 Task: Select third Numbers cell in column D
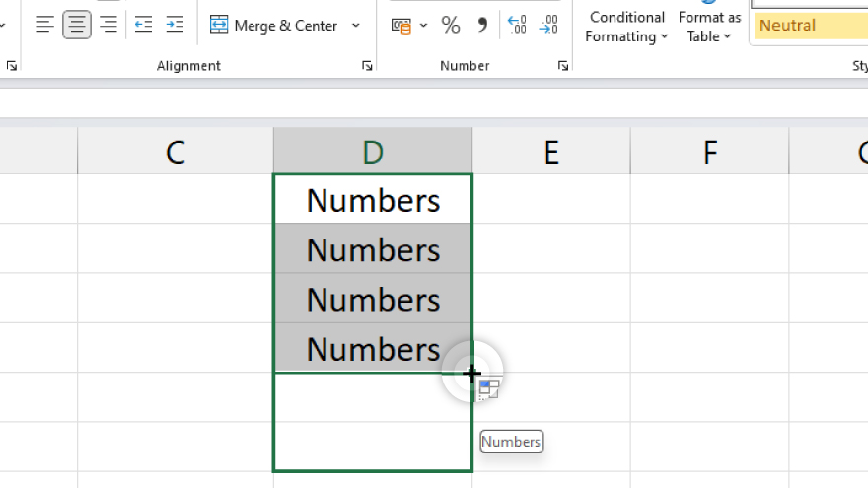click(373, 298)
